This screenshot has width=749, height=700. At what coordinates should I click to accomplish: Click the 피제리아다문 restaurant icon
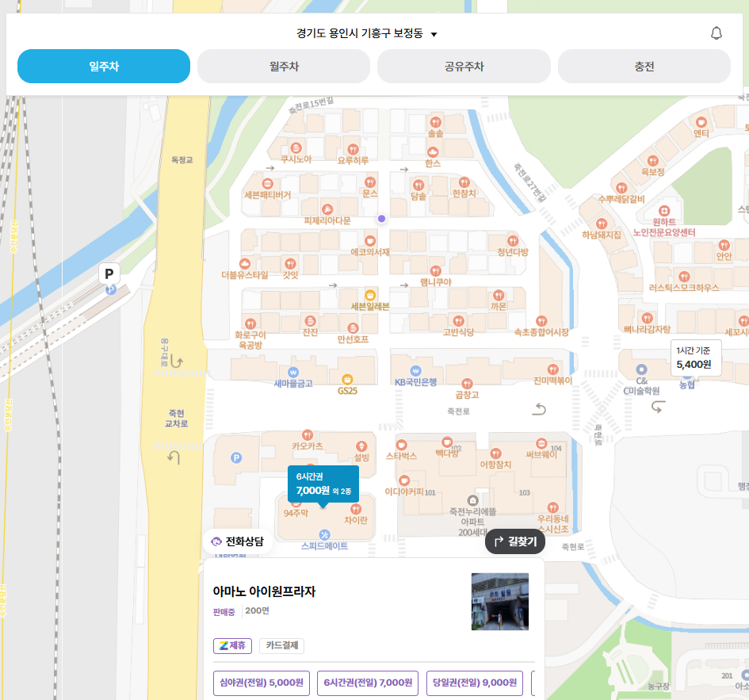coord(327,208)
